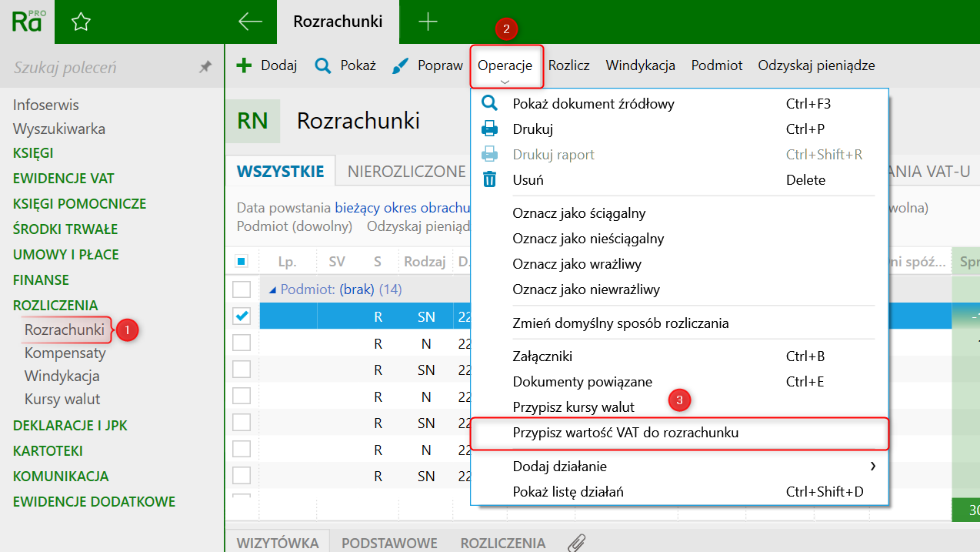
Task: Open Windykacja under ROZLICZENIA in the sidebar
Action: (62, 376)
